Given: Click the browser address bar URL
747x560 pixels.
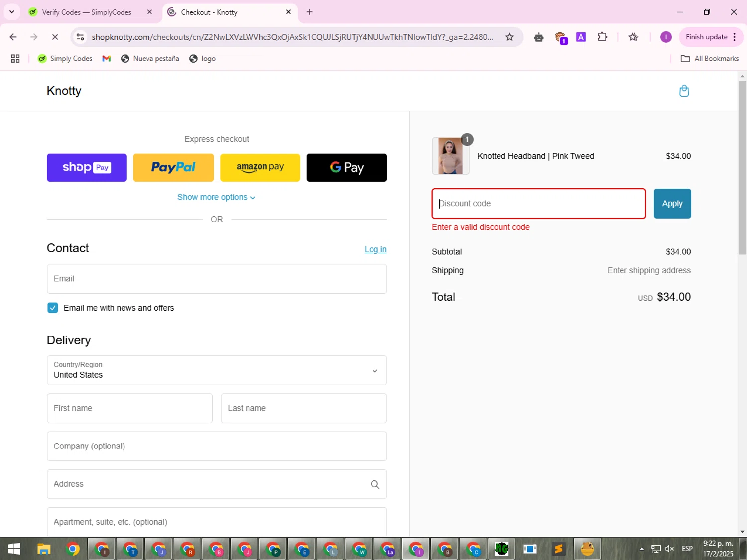Looking at the screenshot, I should tap(293, 37).
